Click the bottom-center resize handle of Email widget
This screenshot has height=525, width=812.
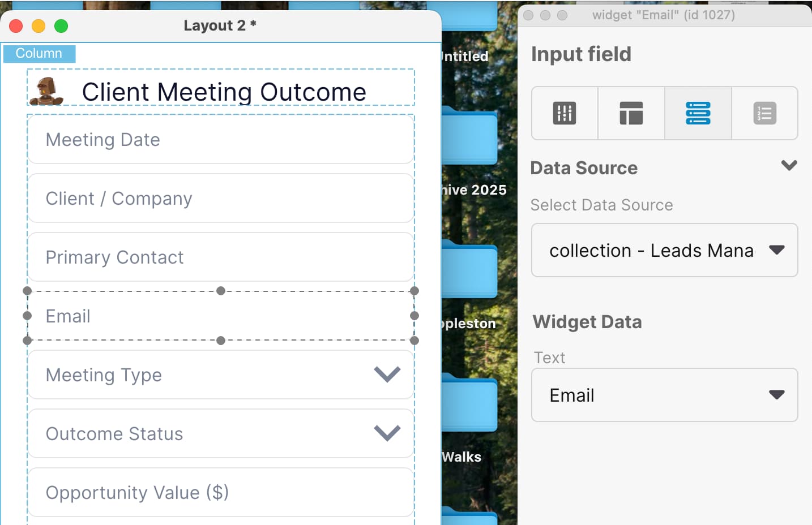(x=221, y=341)
